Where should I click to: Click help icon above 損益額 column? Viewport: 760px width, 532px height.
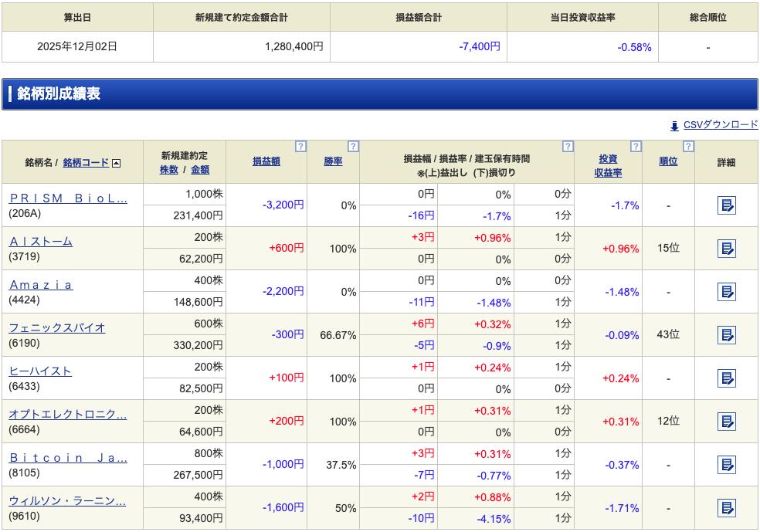click(300, 146)
